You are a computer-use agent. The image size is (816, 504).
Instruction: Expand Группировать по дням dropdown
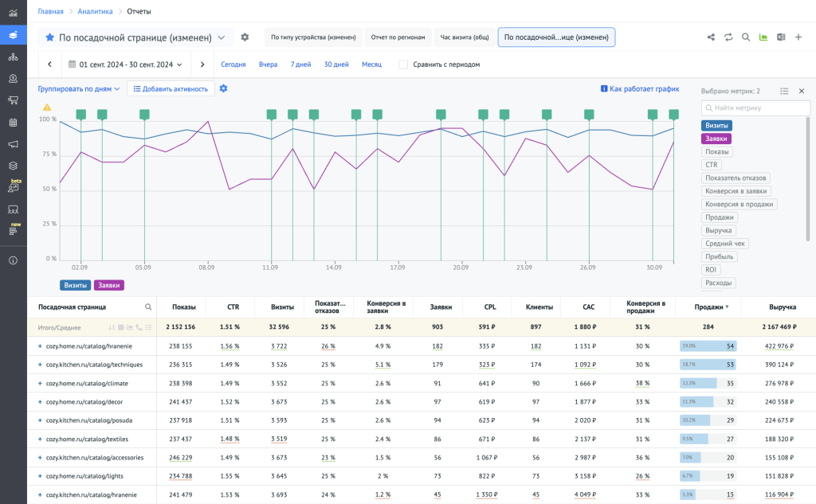point(79,89)
